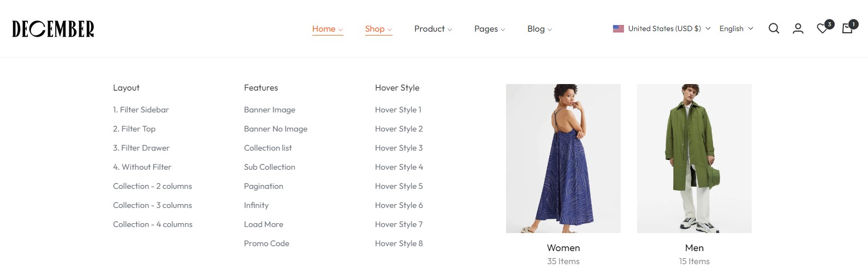Click the Men collection image
868x280 pixels.
(x=694, y=158)
